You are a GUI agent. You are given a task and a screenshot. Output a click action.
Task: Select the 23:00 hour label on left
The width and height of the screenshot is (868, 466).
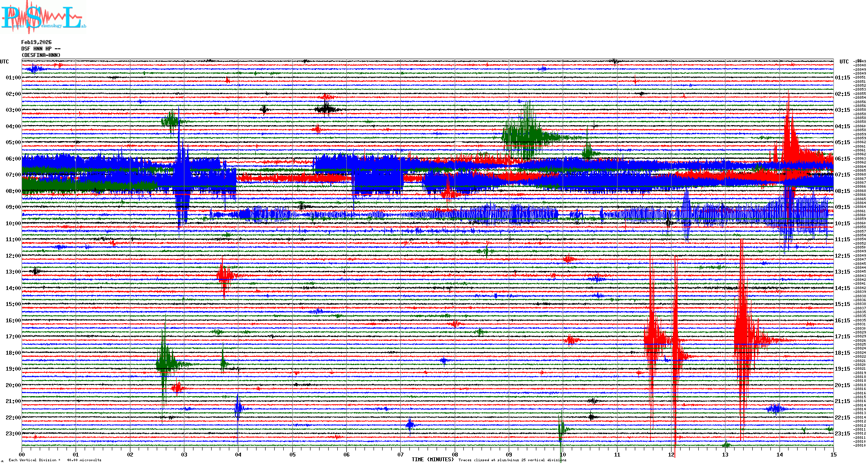(13, 434)
